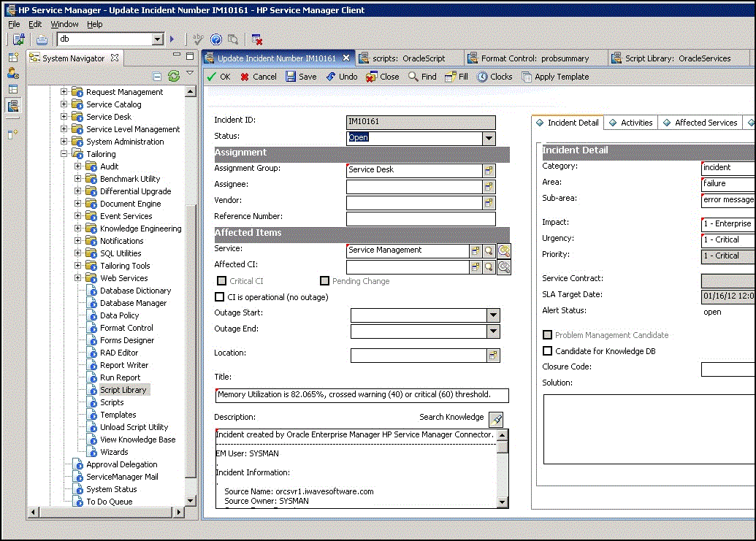Check CI is operational (no outage)
756x541 pixels.
219,296
